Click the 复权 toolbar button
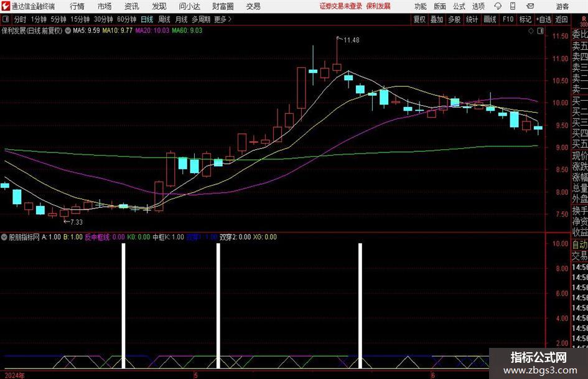 [x=419, y=19]
